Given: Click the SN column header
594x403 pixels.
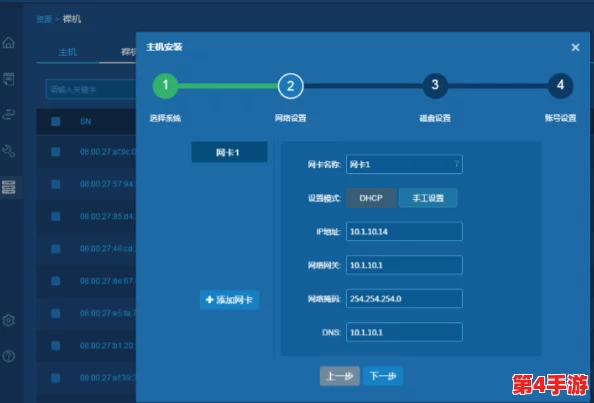Looking at the screenshot, I should [x=85, y=122].
